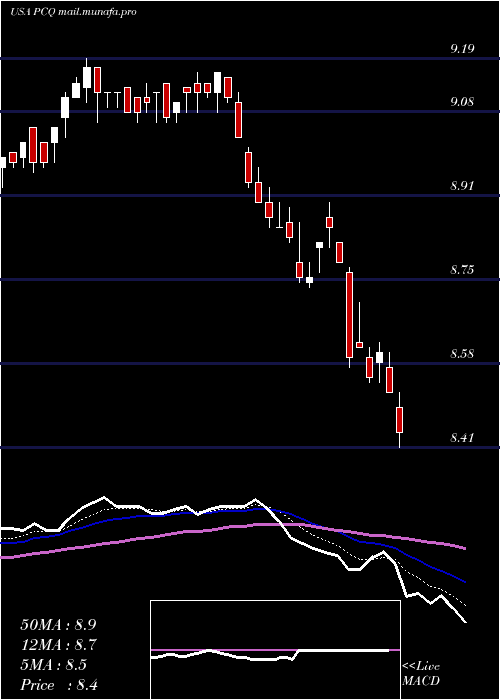
Task: Click the '12MA : 8.7' readout
Action: [x=58, y=645]
